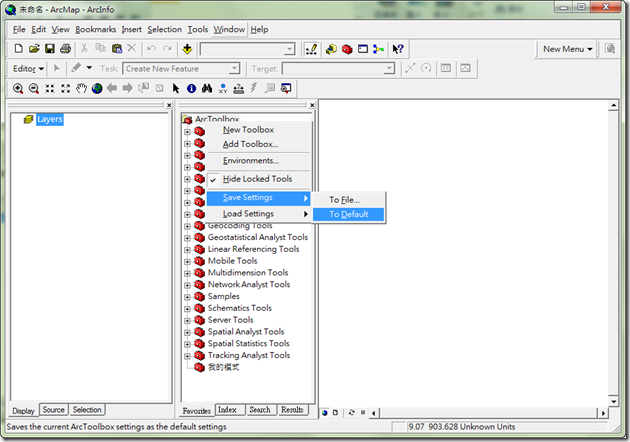Switch to Layout View page button

click(x=335, y=413)
